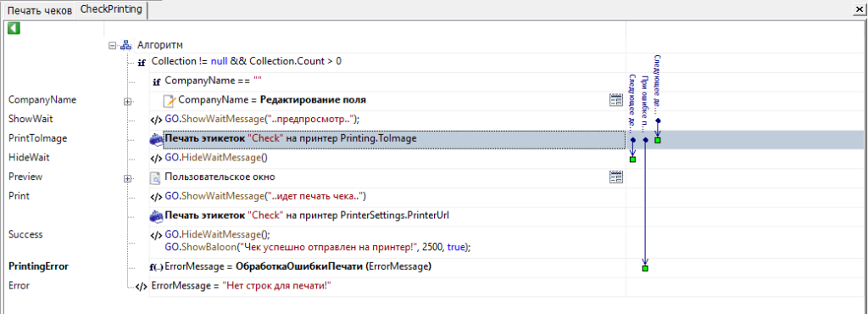868x314 pixels.
Task: Switch to the Печать чеков tab
Action: tap(39, 11)
